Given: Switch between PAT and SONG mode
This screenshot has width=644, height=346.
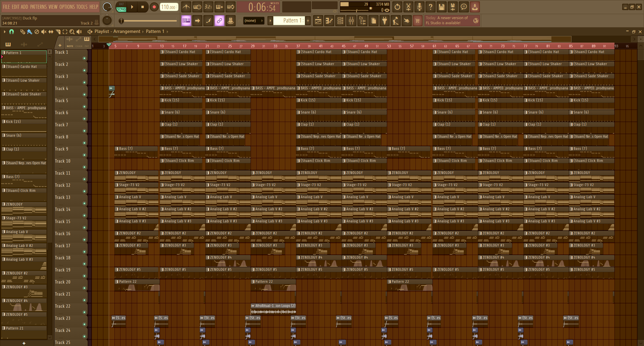Looking at the screenshot, I should click(121, 7).
